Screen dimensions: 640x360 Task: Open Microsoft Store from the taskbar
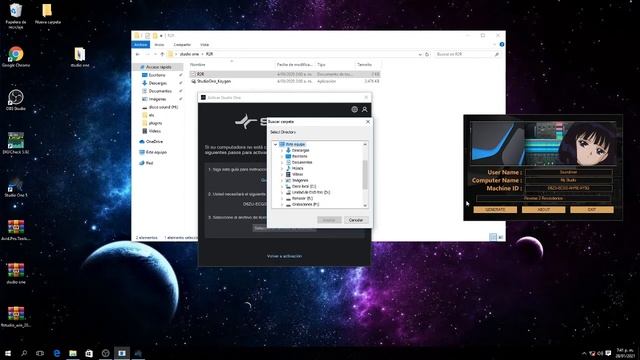click(x=89, y=353)
